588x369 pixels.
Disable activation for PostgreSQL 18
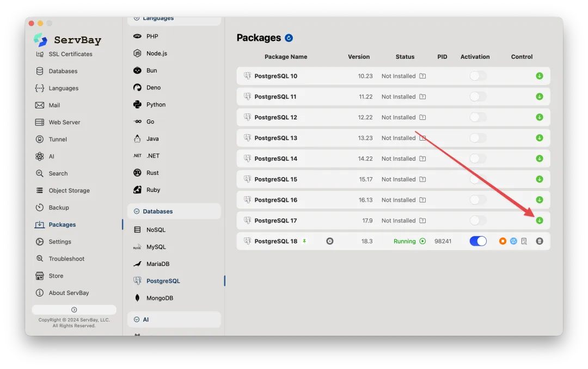478,241
